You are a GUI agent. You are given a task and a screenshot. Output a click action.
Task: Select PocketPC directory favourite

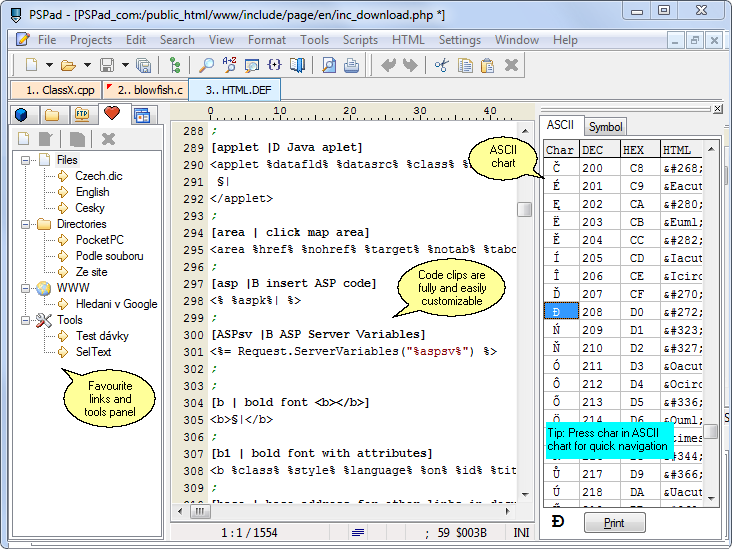point(99,240)
